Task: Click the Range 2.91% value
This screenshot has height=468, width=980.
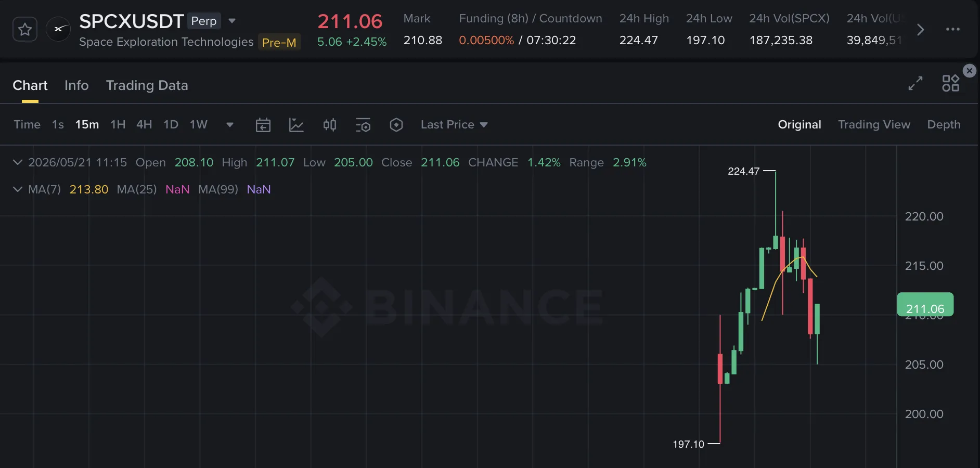Action: click(x=629, y=162)
